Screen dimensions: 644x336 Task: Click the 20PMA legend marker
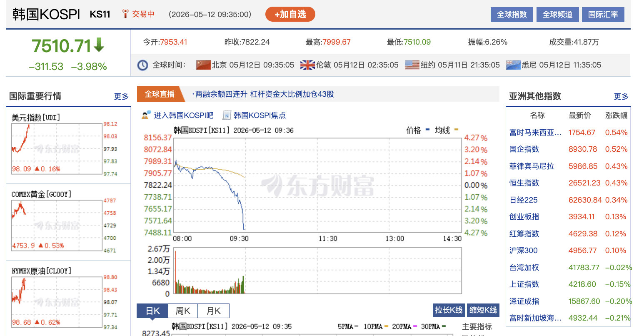pos(415,326)
